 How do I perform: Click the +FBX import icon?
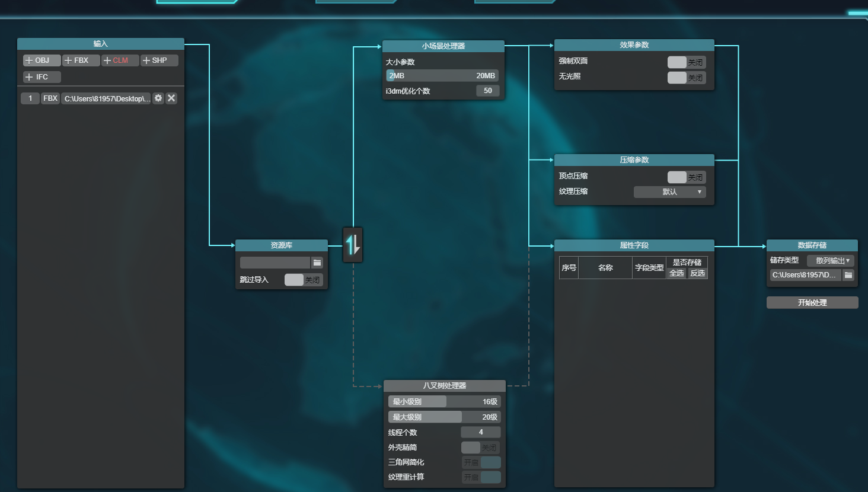click(x=80, y=60)
